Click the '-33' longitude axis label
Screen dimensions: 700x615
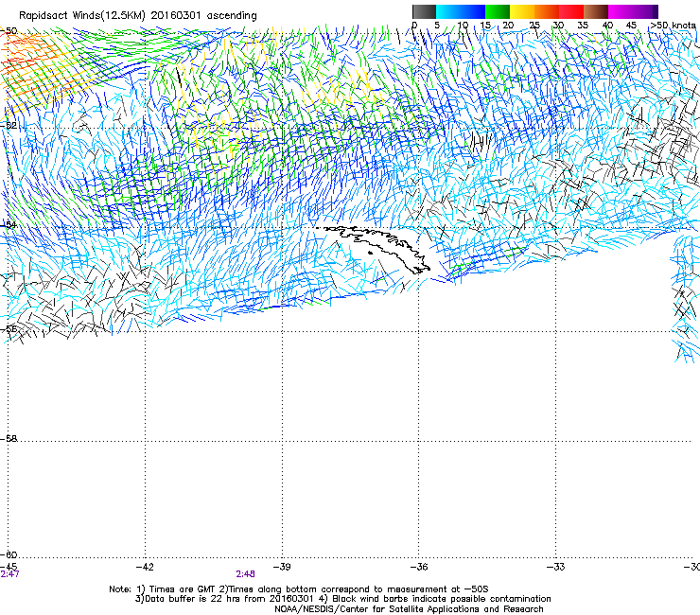click(556, 567)
